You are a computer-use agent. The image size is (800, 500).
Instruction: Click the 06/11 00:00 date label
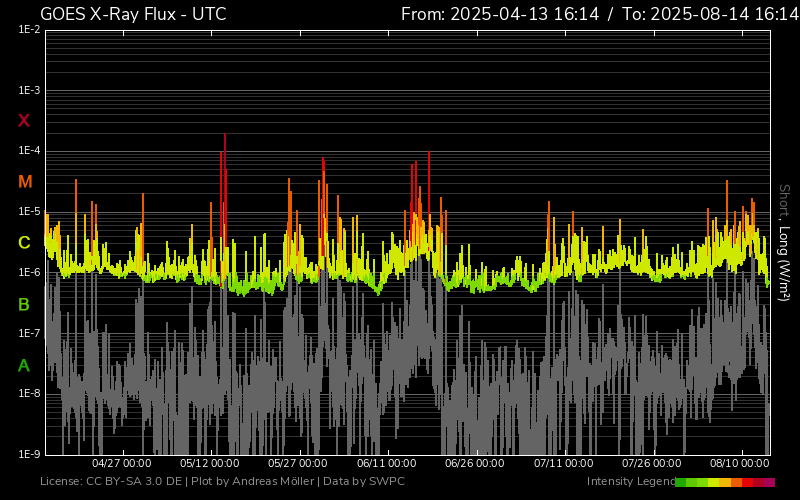[x=387, y=464]
